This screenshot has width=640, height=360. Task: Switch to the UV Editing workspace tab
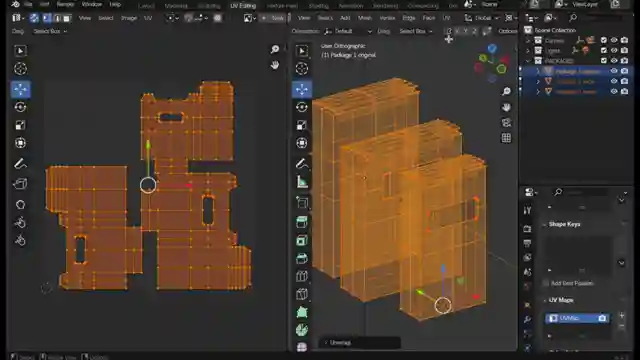tap(243, 6)
